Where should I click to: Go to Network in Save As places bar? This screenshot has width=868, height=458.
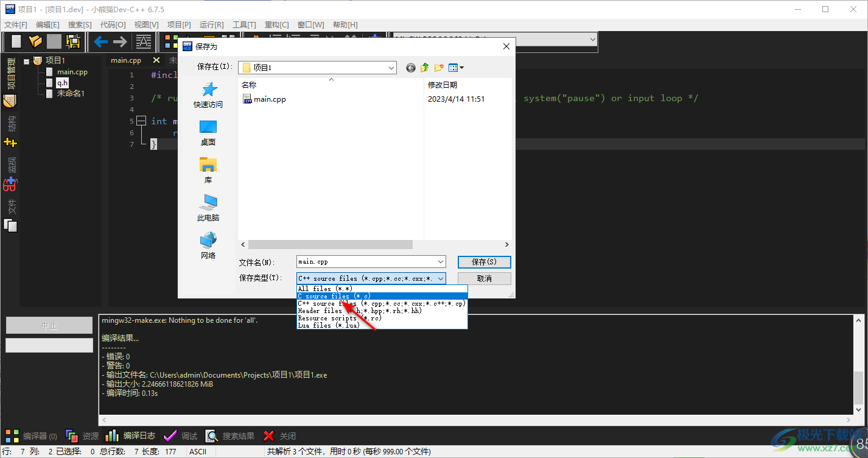208,246
